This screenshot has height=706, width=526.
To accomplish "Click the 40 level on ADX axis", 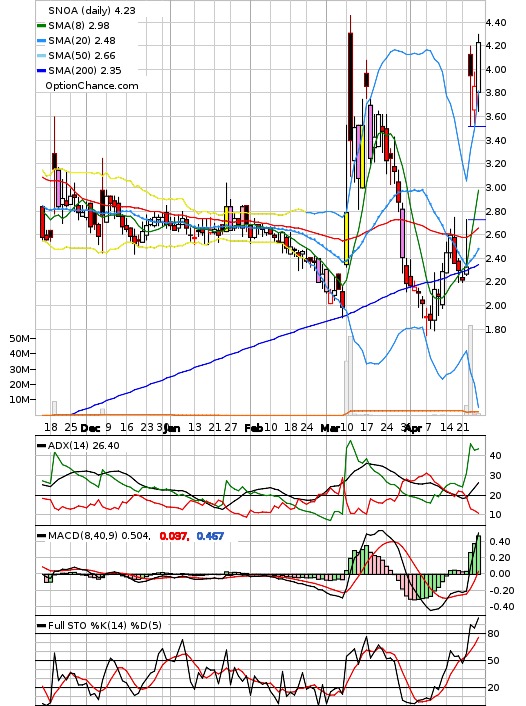I will pyautogui.click(x=495, y=456).
